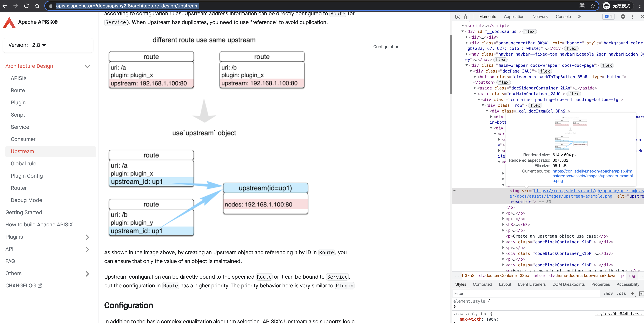The image size is (644, 323).
Task: Toggle the device toolbar icon
Action: (x=467, y=16)
